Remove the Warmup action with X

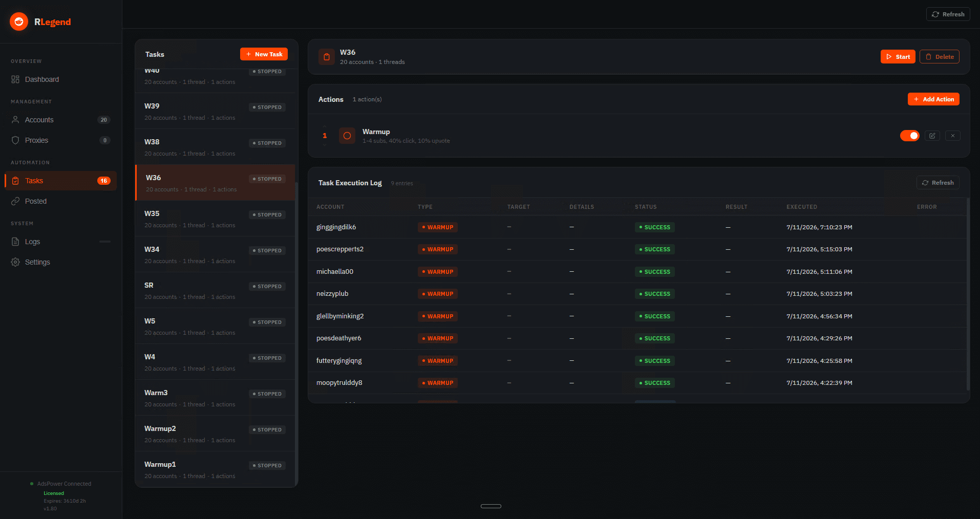[x=952, y=136]
